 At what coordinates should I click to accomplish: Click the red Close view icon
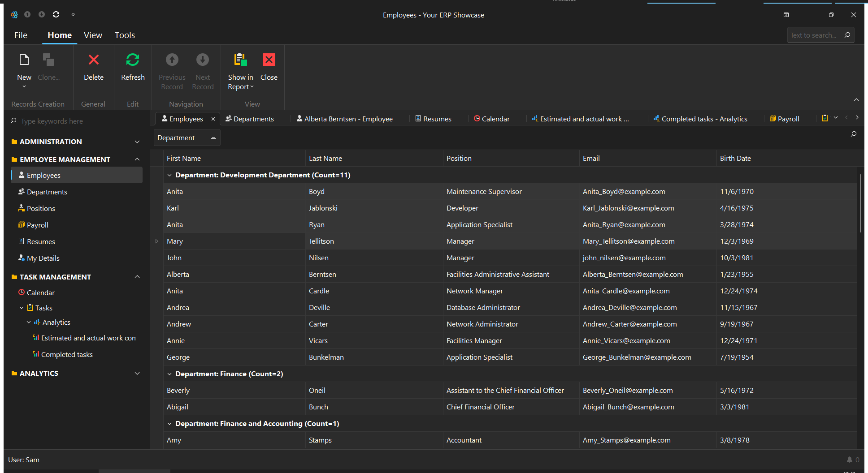[x=269, y=60]
